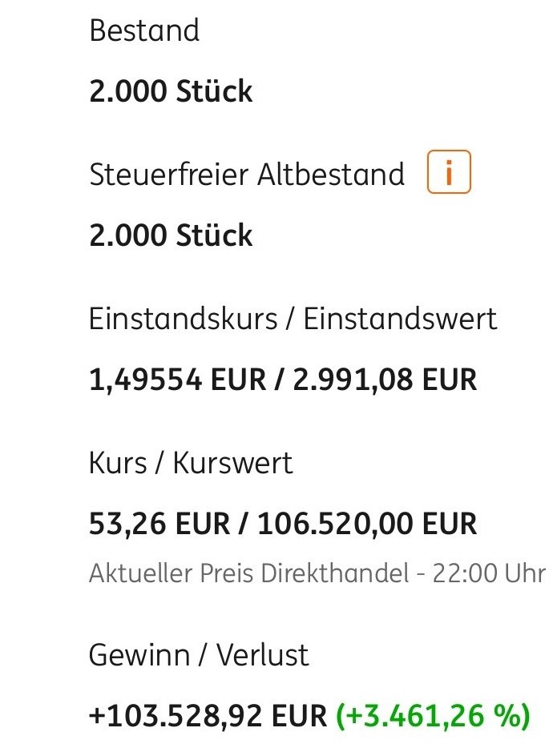This screenshot has height=756, width=557.
Task: Click the Bestand label
Action: coord(144,31)
